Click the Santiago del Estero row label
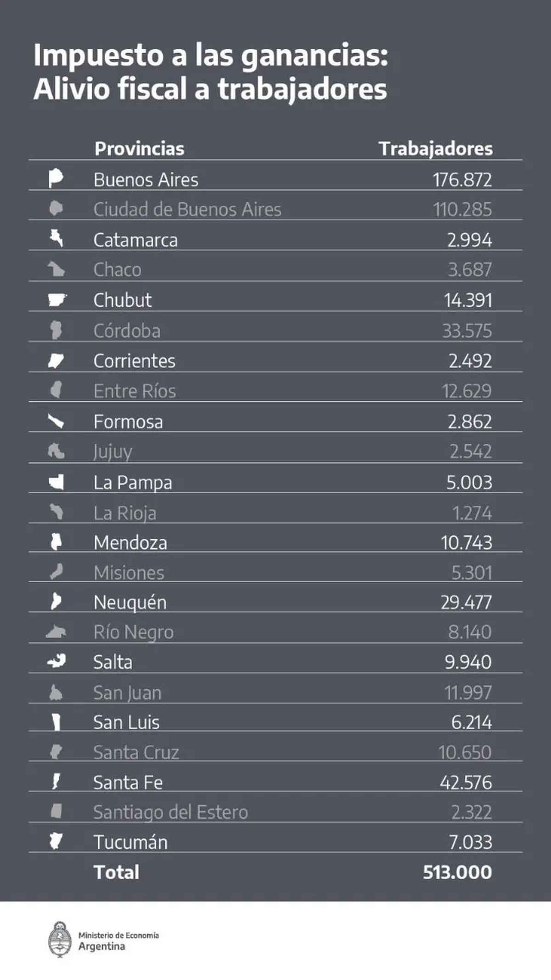Screen dimensions: 551x980 coord(170,812)
